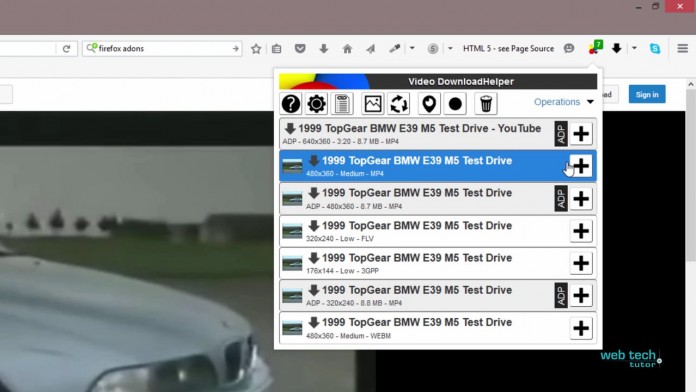
Task: Click the location pin icon in DownloadHelper
Action: (x=429, y=104)
